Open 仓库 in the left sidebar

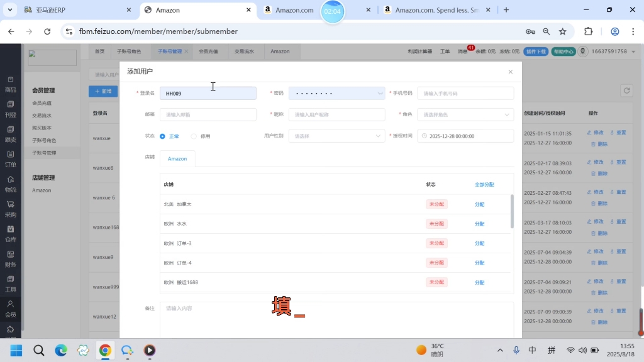(x=11, y=234)
